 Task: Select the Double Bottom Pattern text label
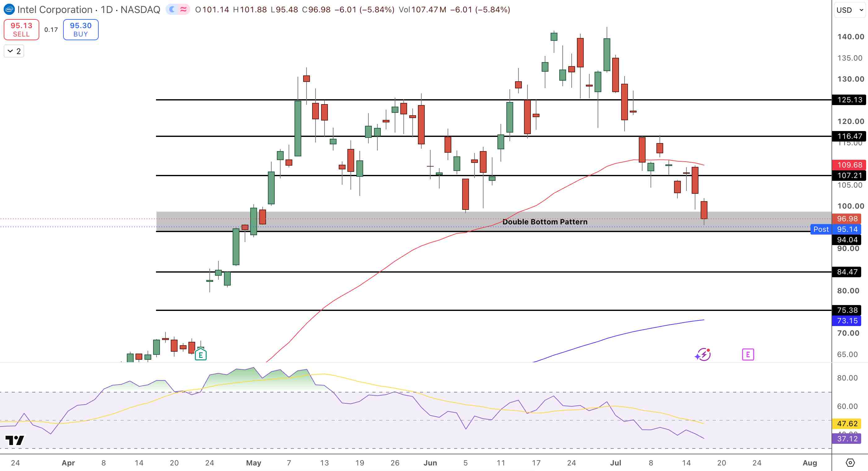coord(545,222)
